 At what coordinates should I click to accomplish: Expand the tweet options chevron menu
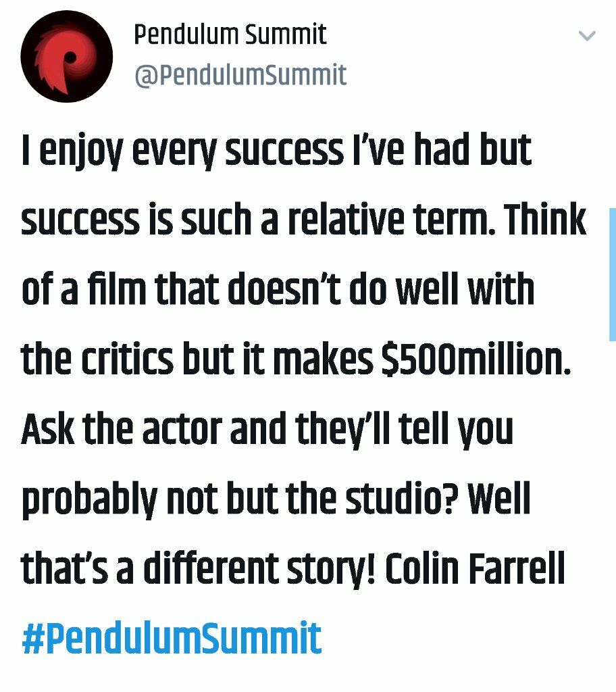click(x=587, y=36)
